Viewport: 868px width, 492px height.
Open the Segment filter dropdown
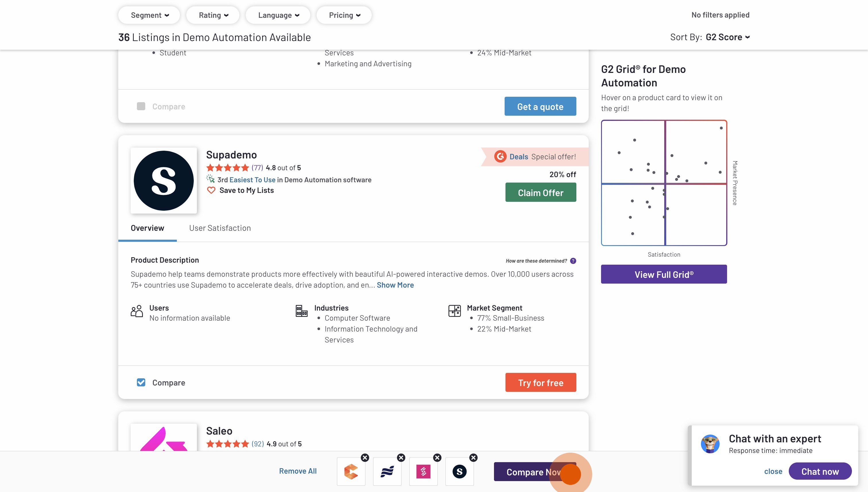(149, 15)
